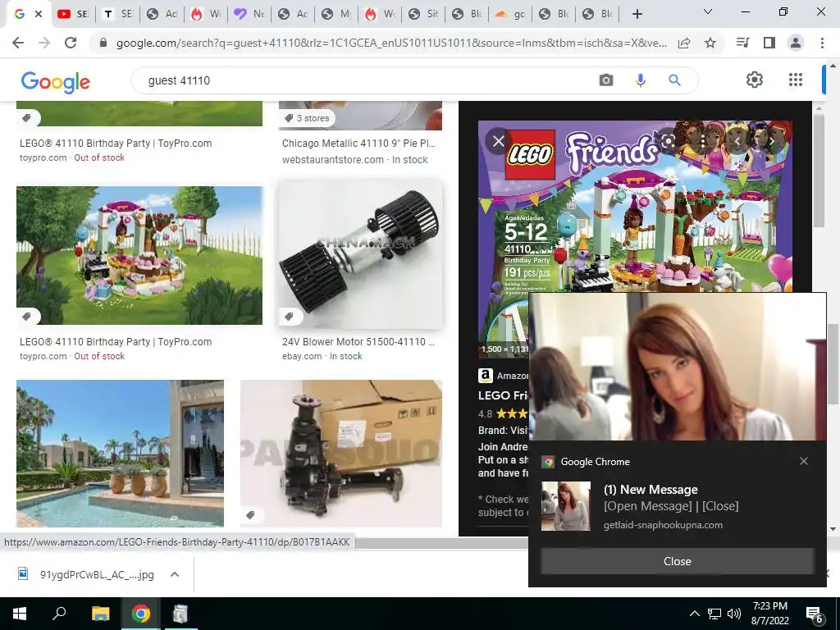Image resolution: width=840 pixels, height=630 pixels.
Task: Switch to the tab with T icon
Action: [118, 14]
